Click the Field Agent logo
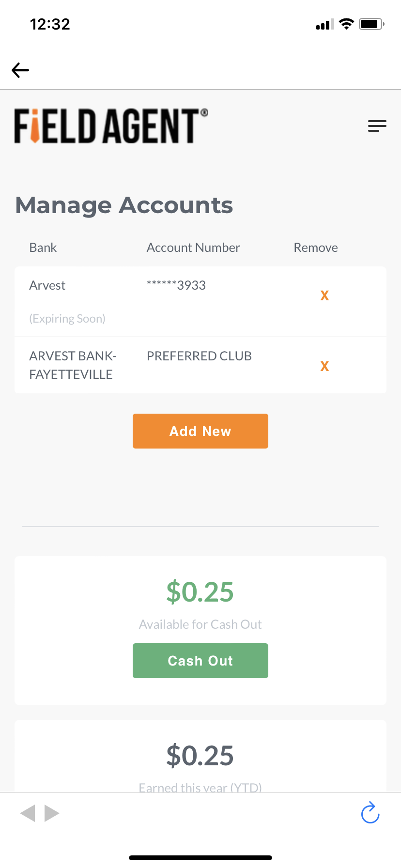 (111, 126)
